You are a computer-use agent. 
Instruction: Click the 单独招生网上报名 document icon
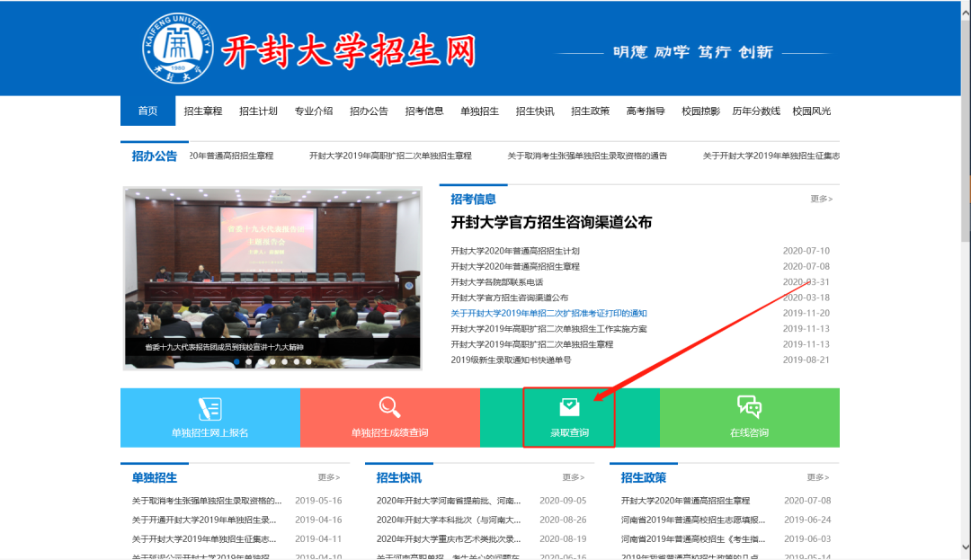pyautogui.click(x=209, y=408)
